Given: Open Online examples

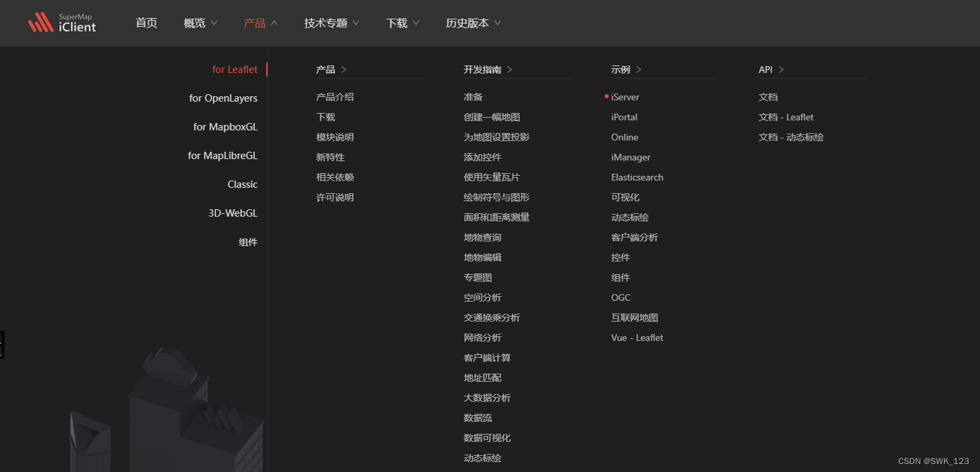Looking at the screenshot, I should tap(625, 137).
